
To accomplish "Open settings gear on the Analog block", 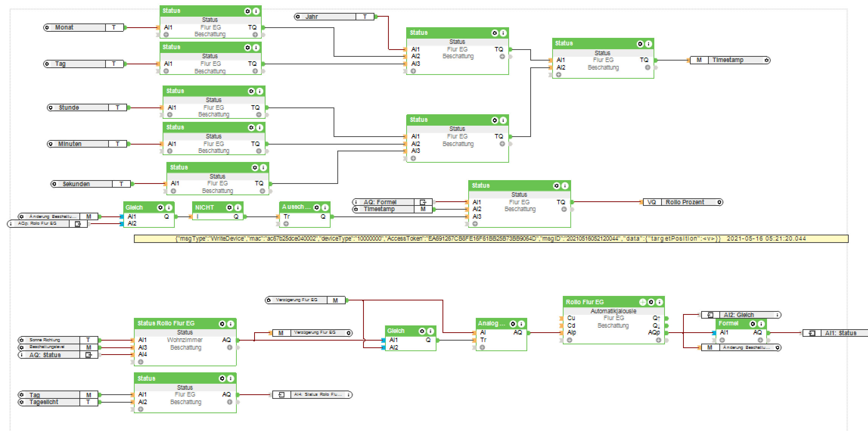I will (x=513, y=324).
